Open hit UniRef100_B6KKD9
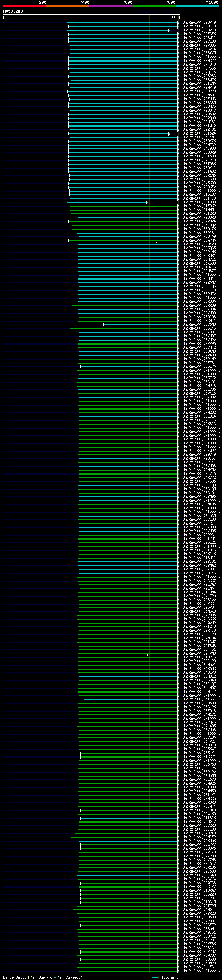The image size is (222, 980). (x=199, y=305)
